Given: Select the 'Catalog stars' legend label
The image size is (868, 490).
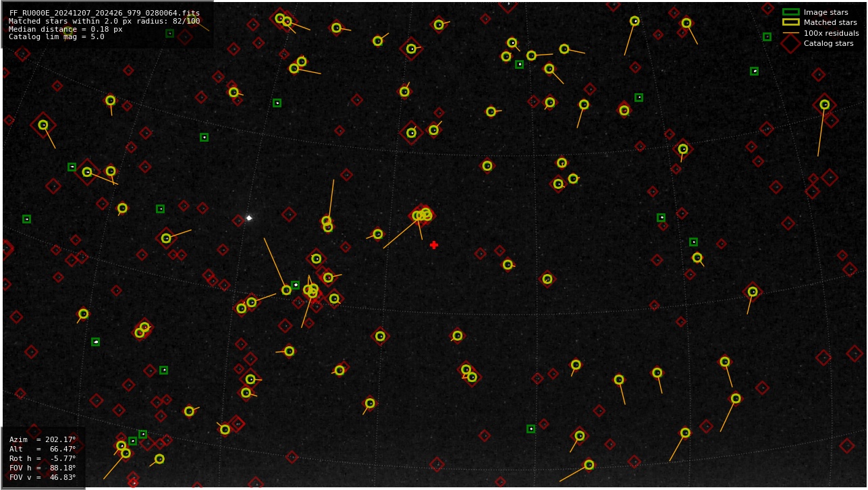Looking at the screenshot, I should pyautogui.click(x=828, y=43).
